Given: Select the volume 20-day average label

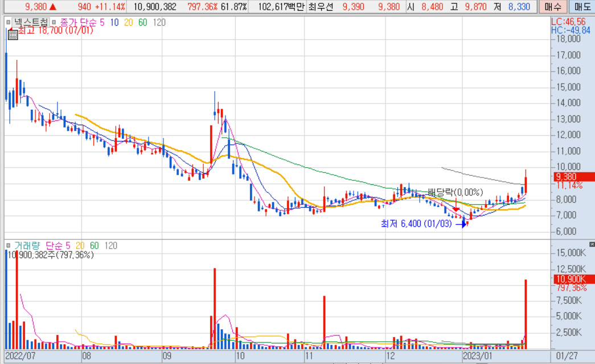Looking at the screenshot, I should pyautogui.click(x=80, y=246).
